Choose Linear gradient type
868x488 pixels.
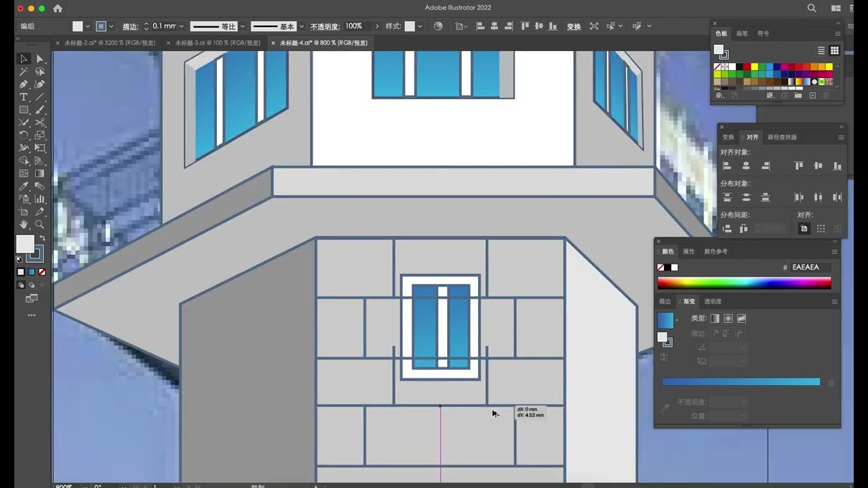pyautogui.click(x=715, y=319)
